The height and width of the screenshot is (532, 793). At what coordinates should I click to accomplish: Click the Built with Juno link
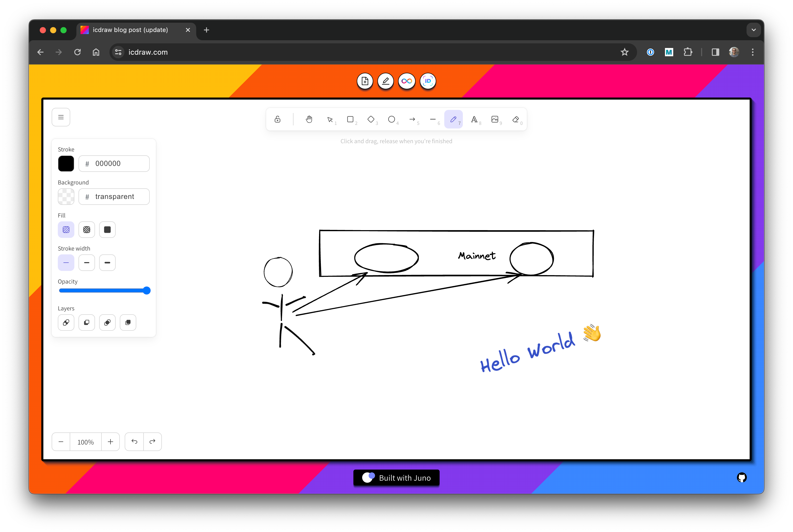[x=396, y=478]
